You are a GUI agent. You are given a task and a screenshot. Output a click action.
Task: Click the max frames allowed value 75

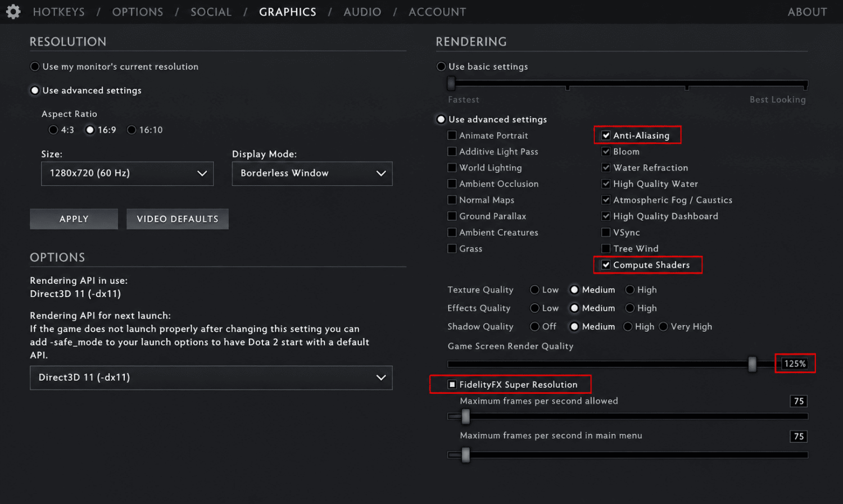point(799,401)
